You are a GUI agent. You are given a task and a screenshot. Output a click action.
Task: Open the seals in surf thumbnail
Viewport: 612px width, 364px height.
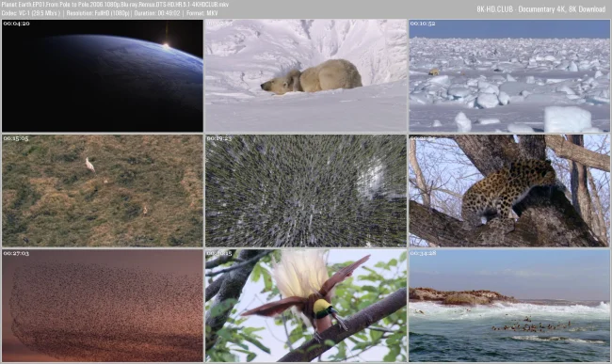509,306
